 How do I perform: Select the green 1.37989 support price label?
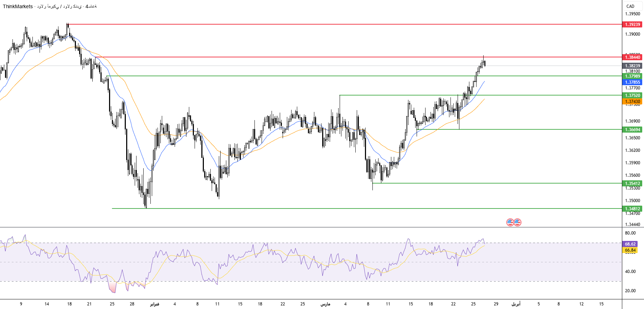tap(632, 76)
